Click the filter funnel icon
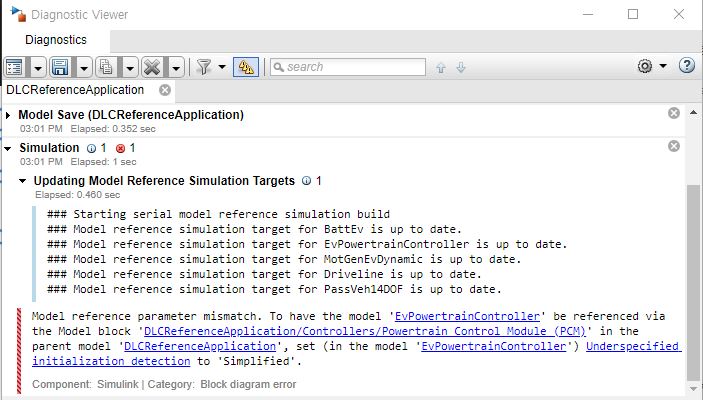 click(x=204, y=67)
